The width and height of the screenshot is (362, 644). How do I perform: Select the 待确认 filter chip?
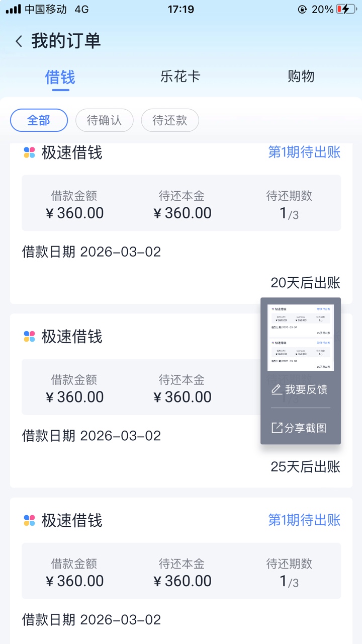tap(104, 120)
